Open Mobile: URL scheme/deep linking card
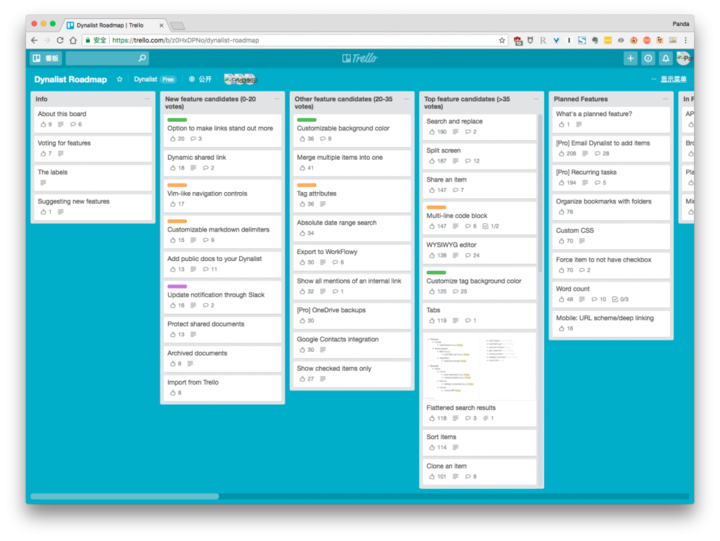This screenshot has height=541, width=720. tap(611, 323)
